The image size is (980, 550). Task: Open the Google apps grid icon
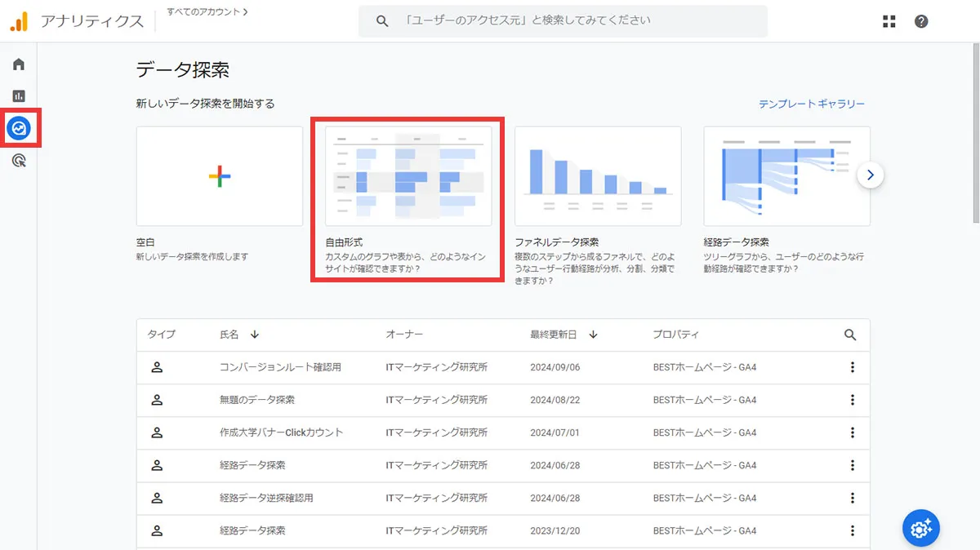889,20
